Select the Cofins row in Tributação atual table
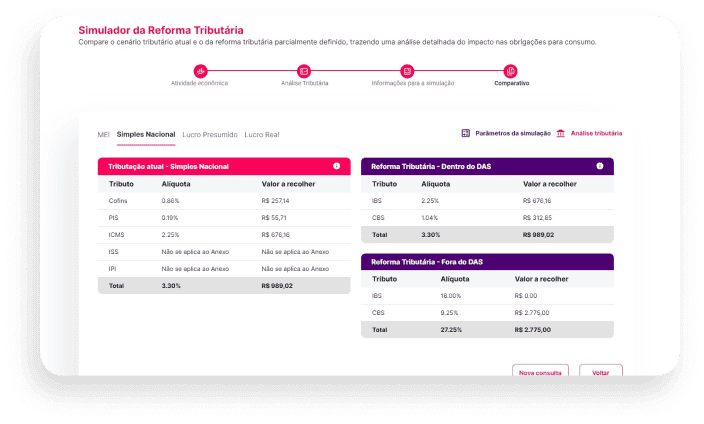Viewport: 704px width, 424px height. point(224,201)
